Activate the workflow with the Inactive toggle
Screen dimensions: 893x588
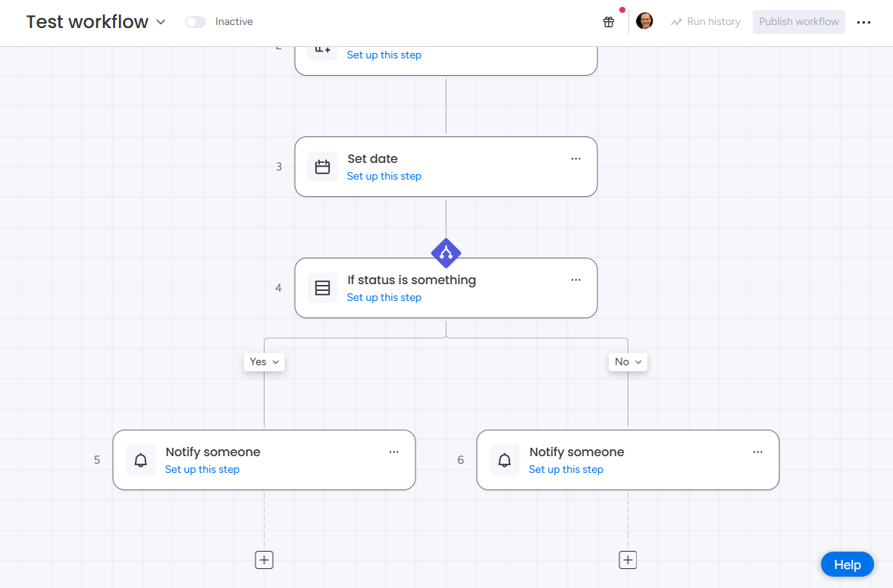[195, 22]
